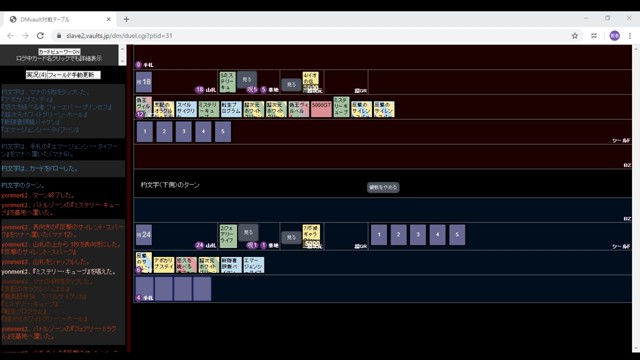Click the opponent's deck pile showing 18
Image resolution: width=640 pixels, height=360 pixels.
pos(144,82)
